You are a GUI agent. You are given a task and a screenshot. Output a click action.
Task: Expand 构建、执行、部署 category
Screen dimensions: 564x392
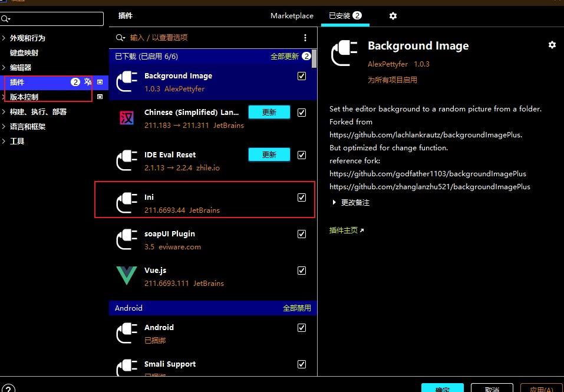click(x=3, y=111)
